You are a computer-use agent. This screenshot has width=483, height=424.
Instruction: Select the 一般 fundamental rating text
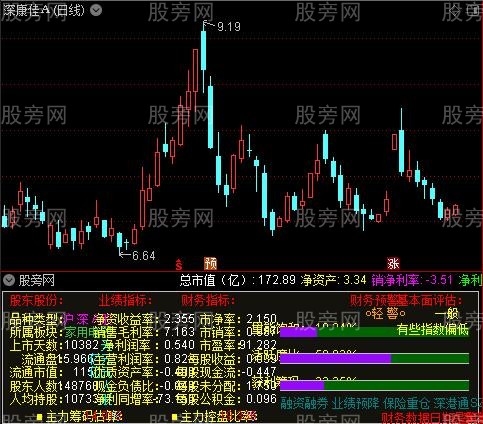447,314
